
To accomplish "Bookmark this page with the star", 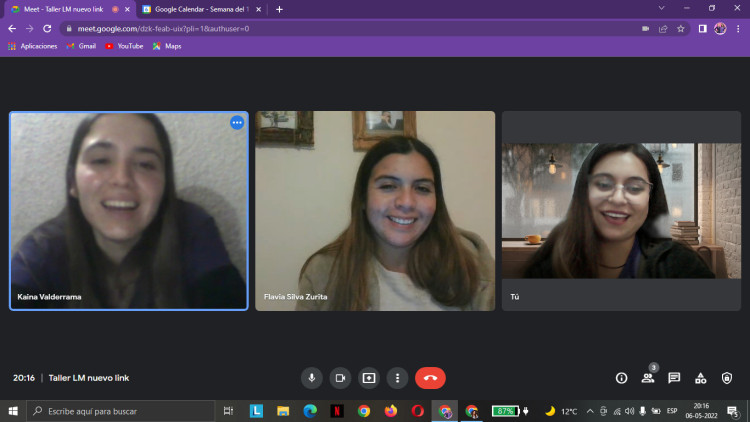I will 681,29.
